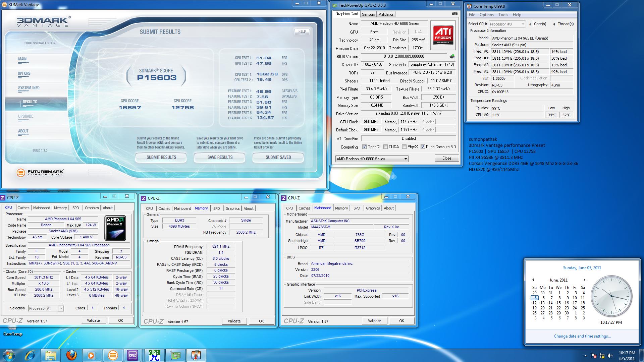644x362 pixels.
Task: Go to previous month in calendar
Action: (x=533, y=280)
